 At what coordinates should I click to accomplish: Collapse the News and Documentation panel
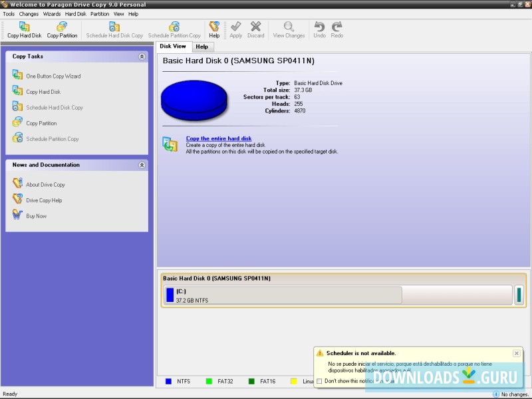pyautogui.click(x=142, y=165)
